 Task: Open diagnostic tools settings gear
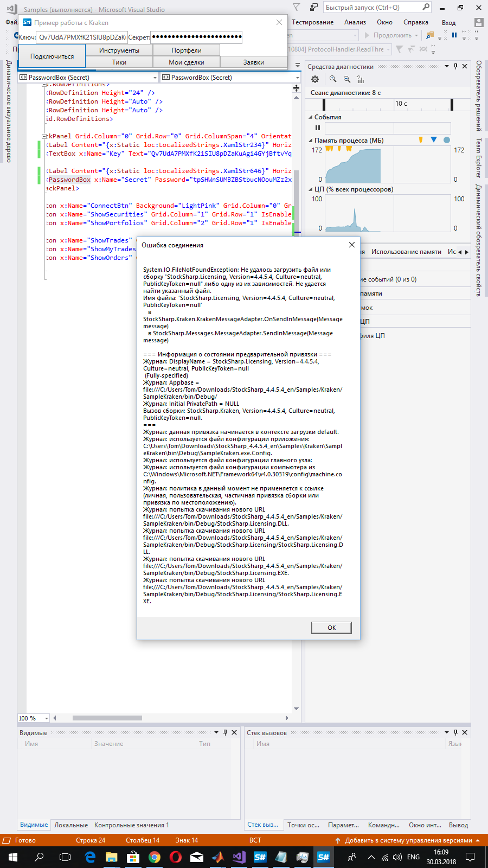coord(315,79)
